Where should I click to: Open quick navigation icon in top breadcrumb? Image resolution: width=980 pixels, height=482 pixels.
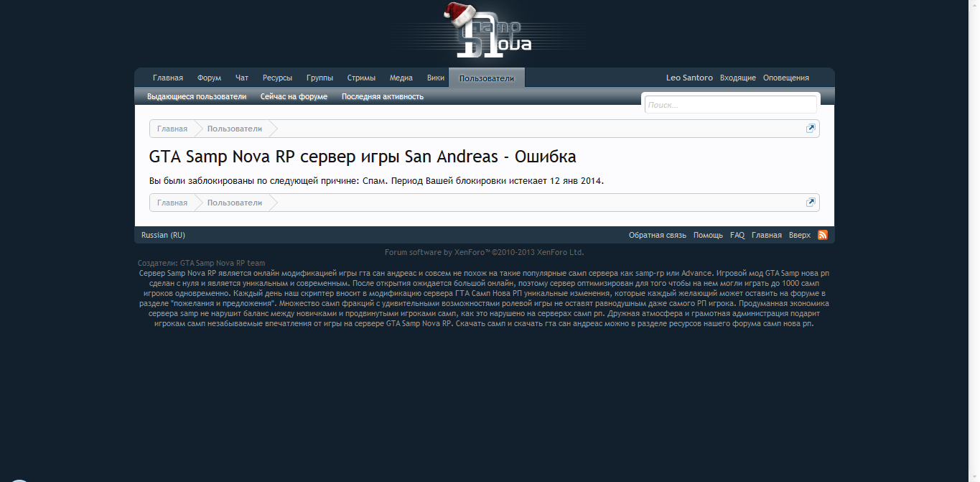point(811,129)
